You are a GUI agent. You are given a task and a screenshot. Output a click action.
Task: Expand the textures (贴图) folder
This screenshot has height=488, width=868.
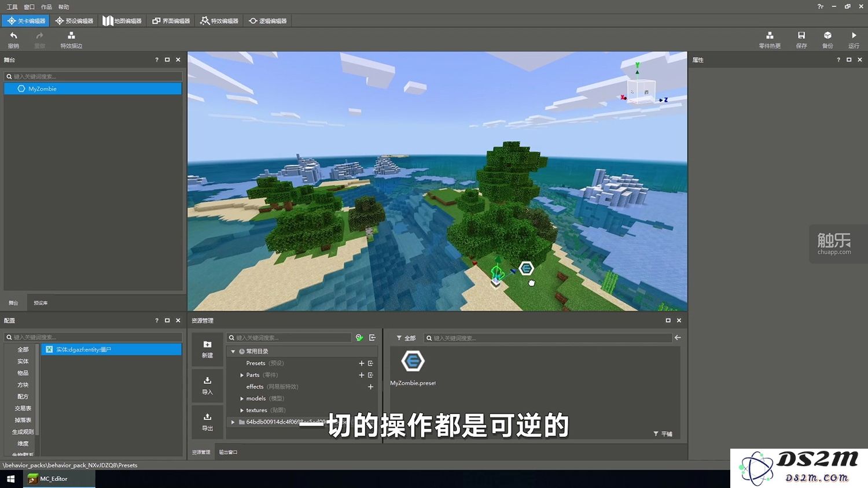pos(242,411)
